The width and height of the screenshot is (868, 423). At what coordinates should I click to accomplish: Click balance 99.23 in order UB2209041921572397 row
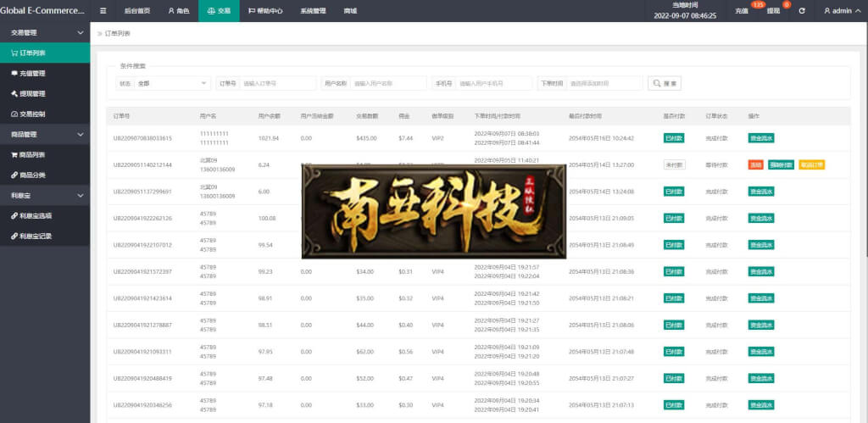tap(265, 271)
